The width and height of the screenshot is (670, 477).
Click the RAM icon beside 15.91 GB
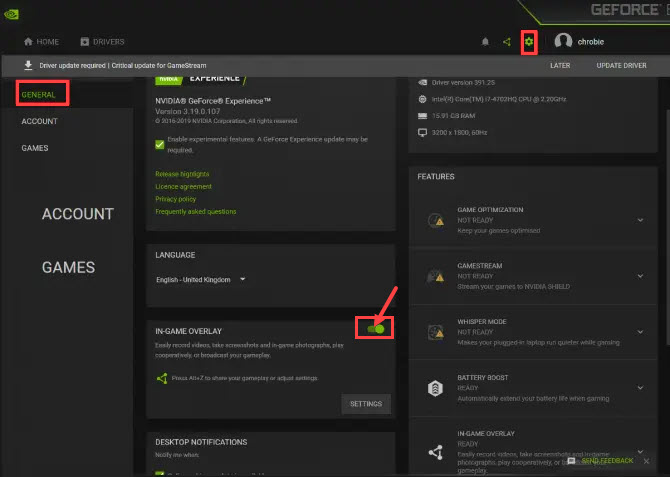[x=422, y=116]
